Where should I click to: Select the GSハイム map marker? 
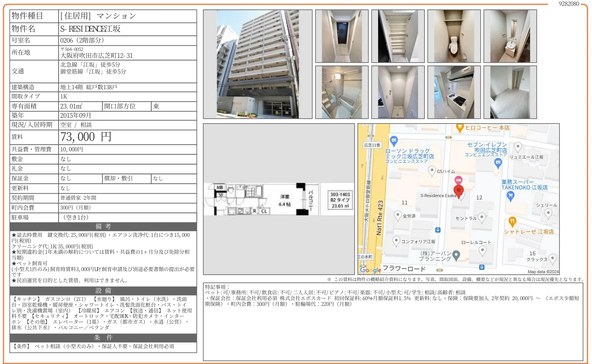tap(432, 170)
